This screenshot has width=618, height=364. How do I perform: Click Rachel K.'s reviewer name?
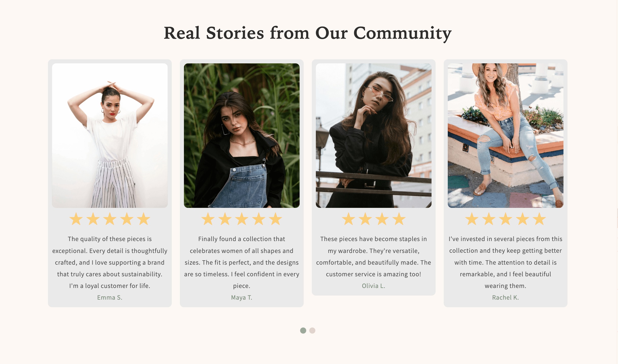[505, 298]
